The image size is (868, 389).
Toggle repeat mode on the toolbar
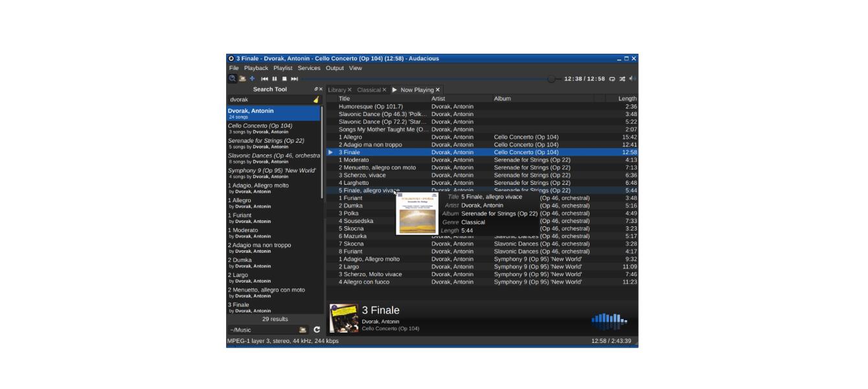point(611,79)
